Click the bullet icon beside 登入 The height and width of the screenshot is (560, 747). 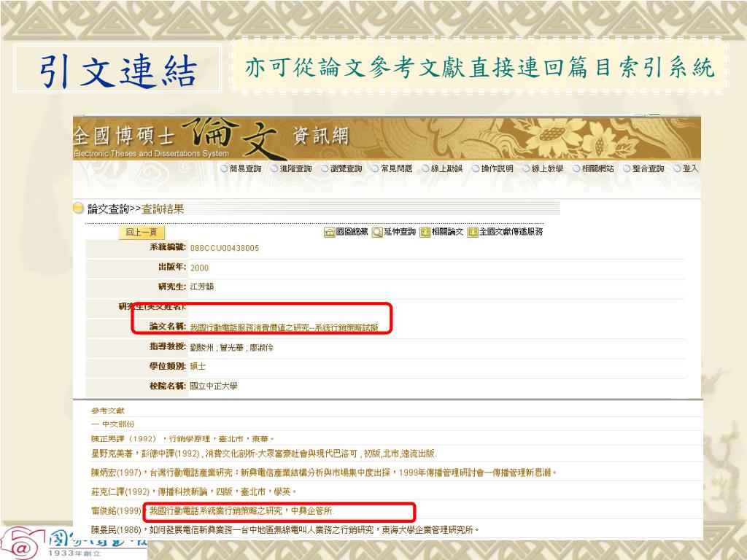point(677,168)
